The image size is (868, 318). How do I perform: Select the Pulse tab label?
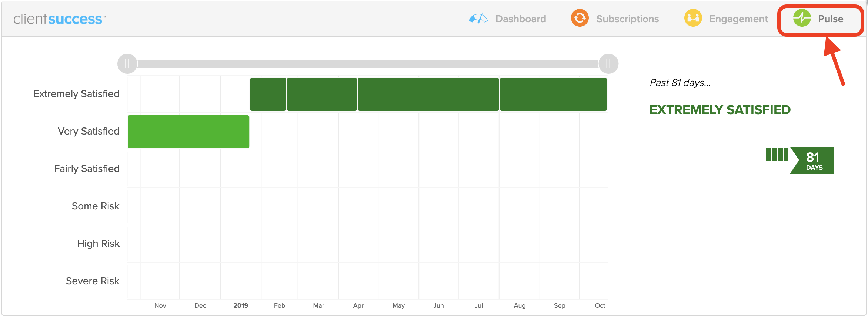pos(831,19)
